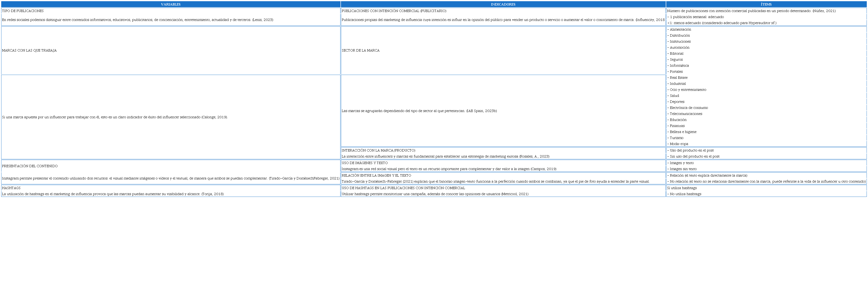Select the No utiliza hashtags item

pos(685,194)
